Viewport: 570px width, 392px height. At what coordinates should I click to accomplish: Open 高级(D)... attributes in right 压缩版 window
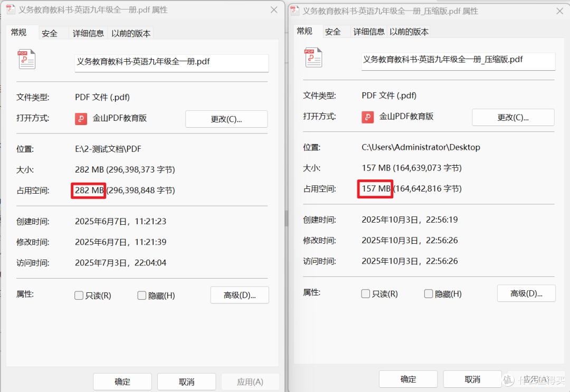pos(526,293)
